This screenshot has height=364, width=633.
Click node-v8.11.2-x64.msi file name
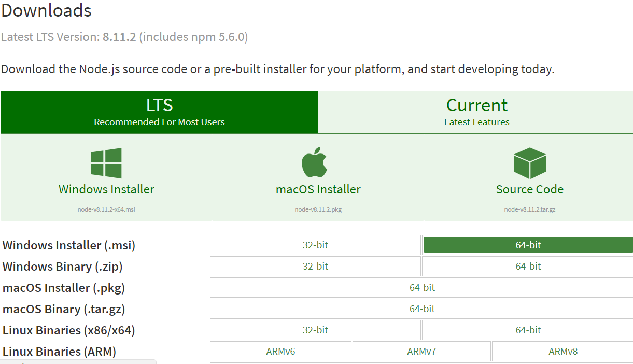click(x=106, y=209)
